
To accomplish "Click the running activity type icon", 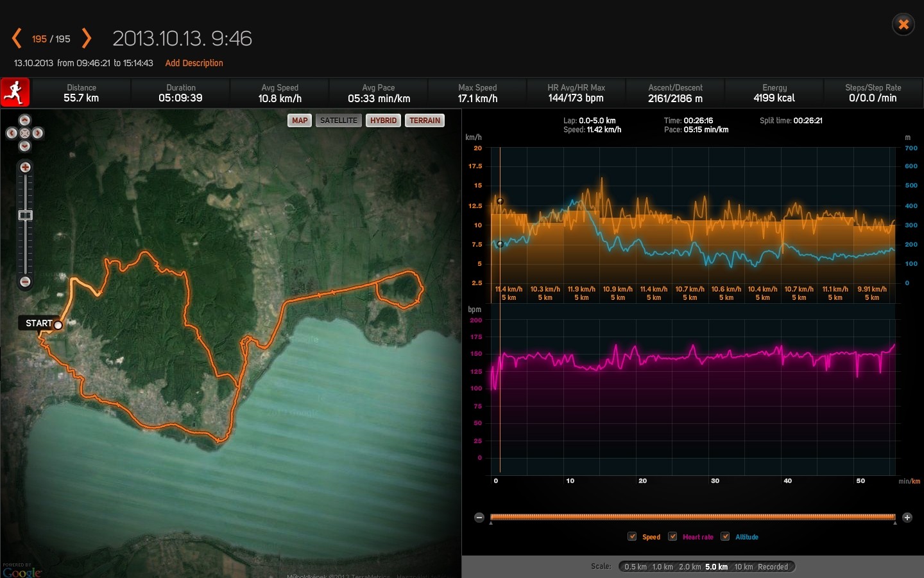I will click(15, 93).
